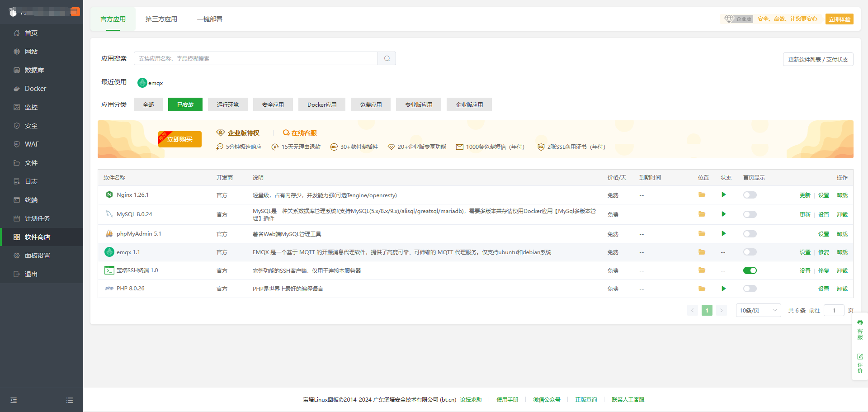Click 已安装 category filter
This screenshot has width=868, height=412.
pos(185,104)
